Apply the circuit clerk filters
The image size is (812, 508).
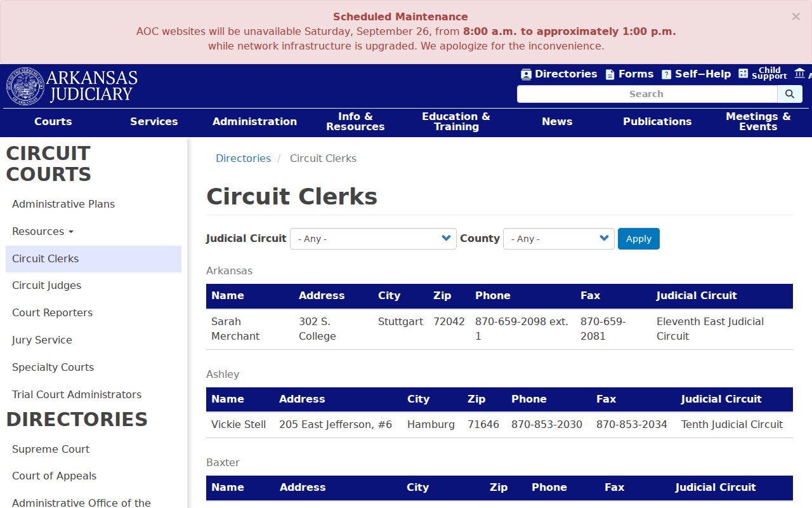pyautogui.click(x=639, y=239)
